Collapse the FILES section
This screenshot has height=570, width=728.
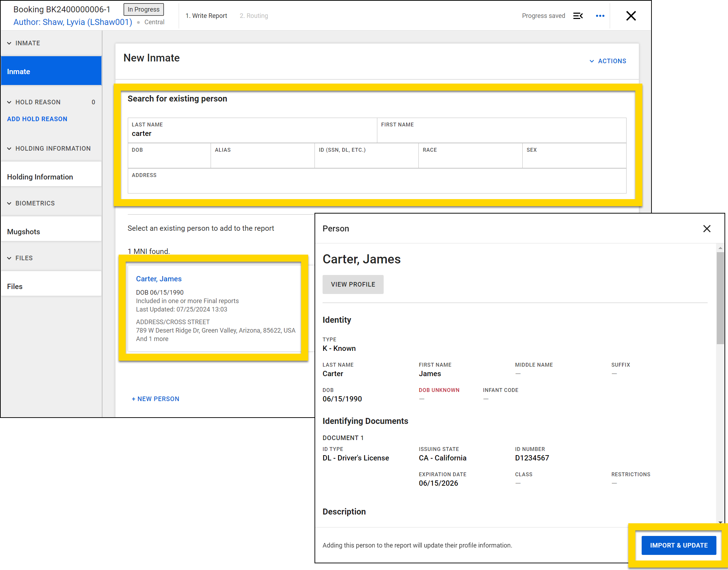click(9, 258)
